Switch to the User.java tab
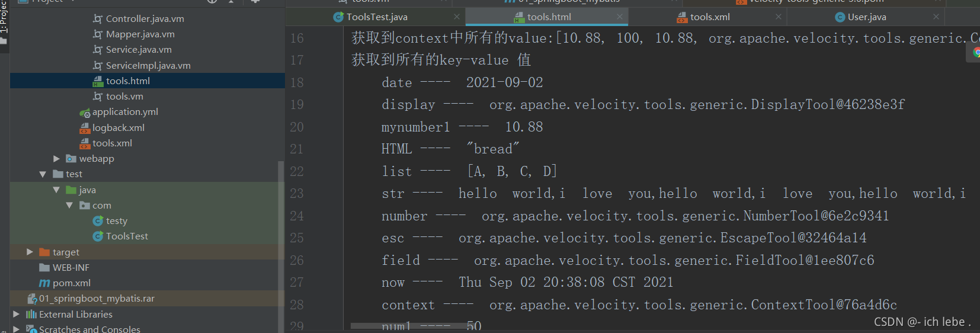980x333 pixels. [867, 17]
